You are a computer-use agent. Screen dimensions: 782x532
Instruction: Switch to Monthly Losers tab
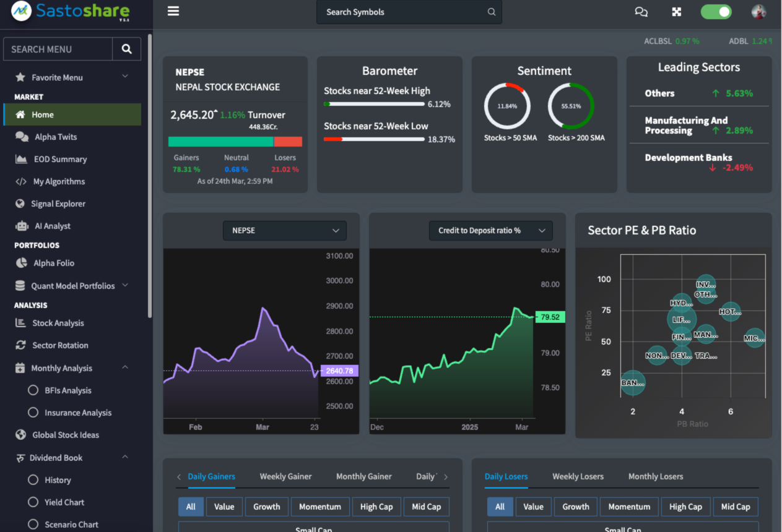pos(655,476)
